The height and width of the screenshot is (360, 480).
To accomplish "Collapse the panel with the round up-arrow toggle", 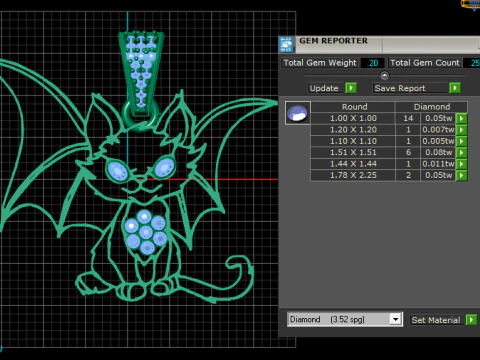I will 384,76.
